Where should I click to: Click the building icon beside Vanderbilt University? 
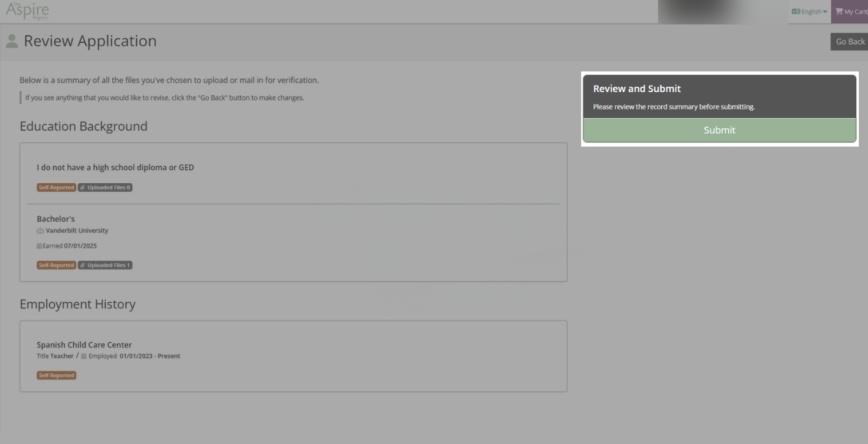[40, 231]
